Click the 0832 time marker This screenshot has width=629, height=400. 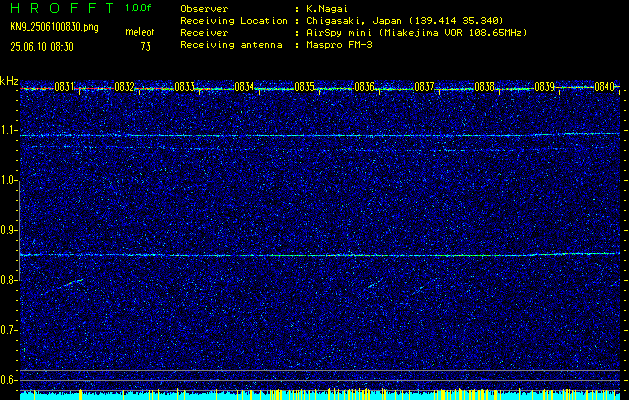(x=124, y=87)
